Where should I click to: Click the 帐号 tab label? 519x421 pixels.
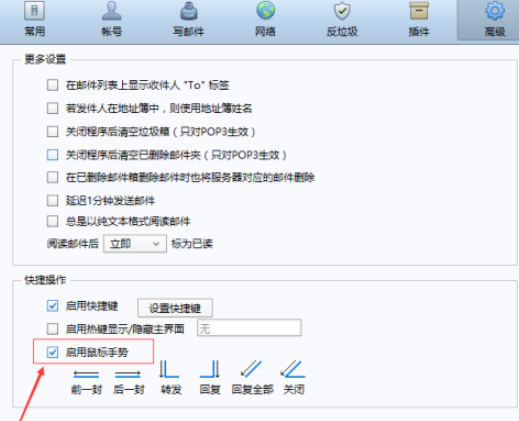(112, 32)
